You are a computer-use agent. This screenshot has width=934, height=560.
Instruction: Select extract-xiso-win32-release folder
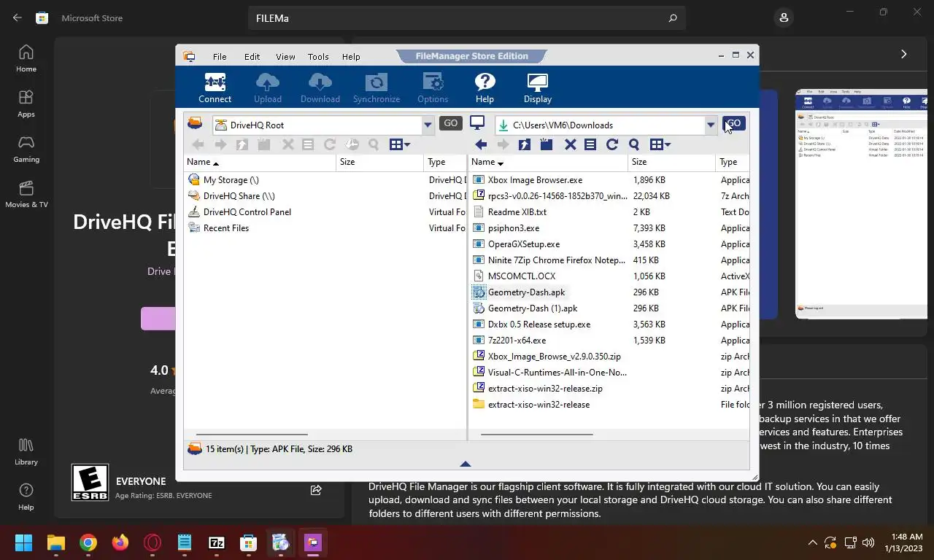point(539,405)
